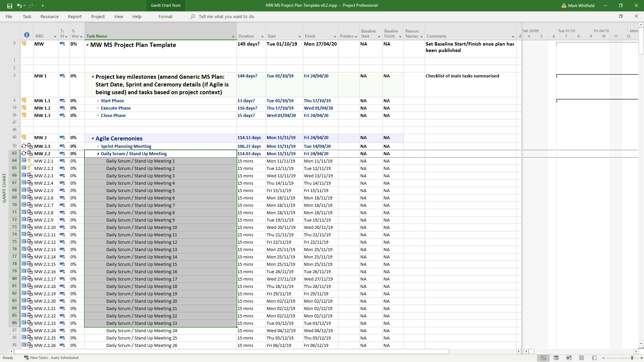Click New Tasks Auto Scheduled status button
Screen dimensions: 644x362
(x=51, y=358)
